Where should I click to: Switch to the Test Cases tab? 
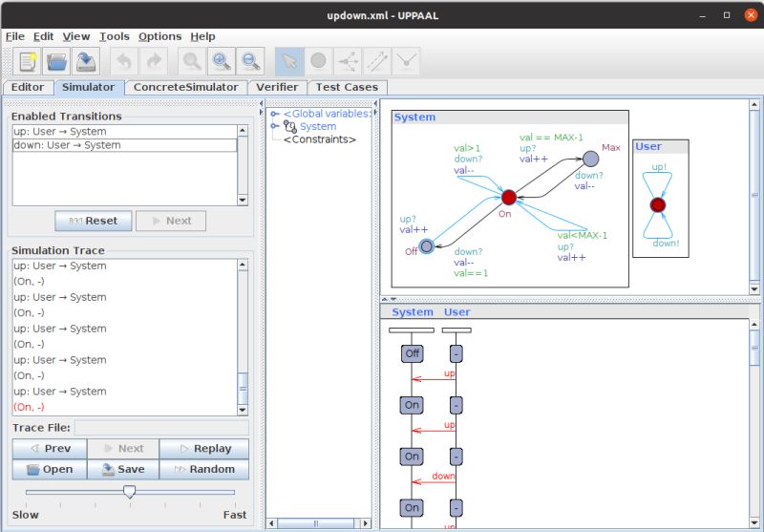[x=347, y=87]
